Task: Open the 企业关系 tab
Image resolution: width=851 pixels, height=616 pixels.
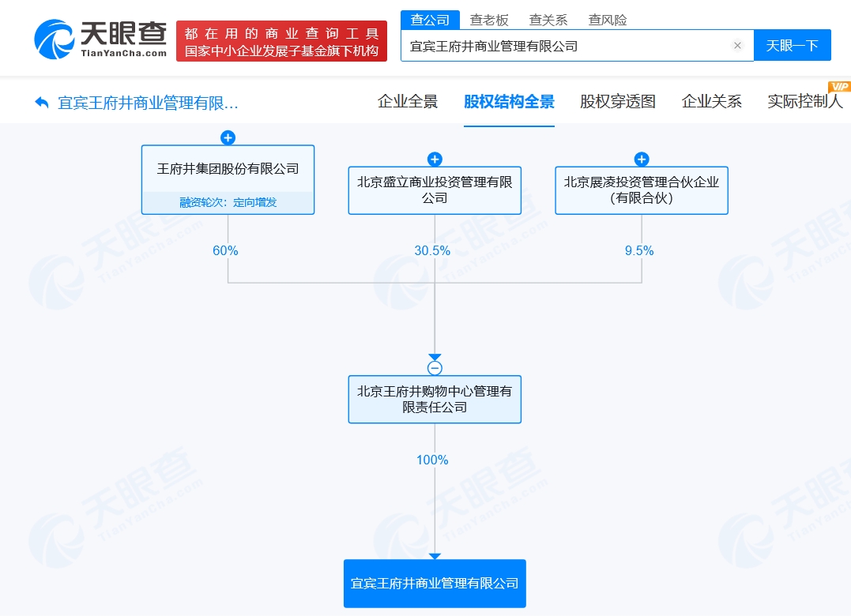Action: tap(711, 101)
